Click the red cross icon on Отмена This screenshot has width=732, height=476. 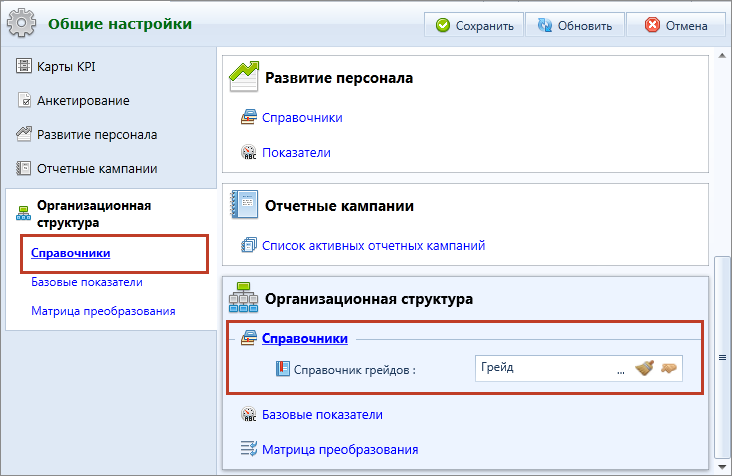click(652, 25)
